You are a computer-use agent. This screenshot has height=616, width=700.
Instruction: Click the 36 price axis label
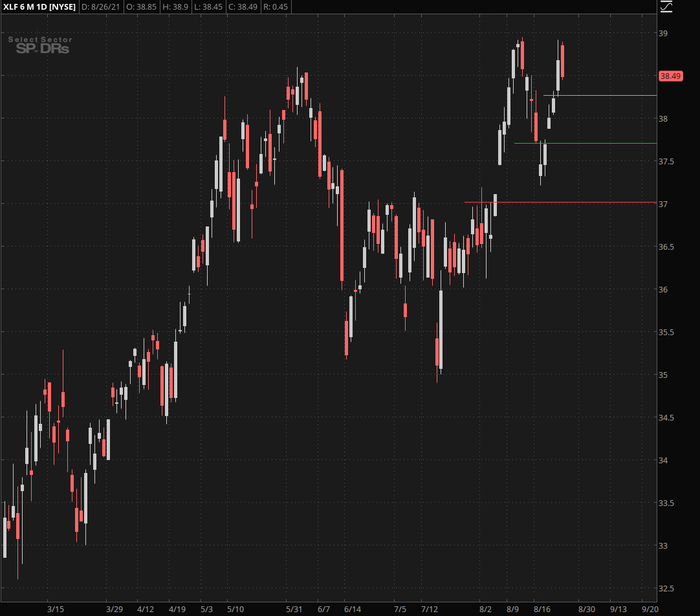(663, 290)
